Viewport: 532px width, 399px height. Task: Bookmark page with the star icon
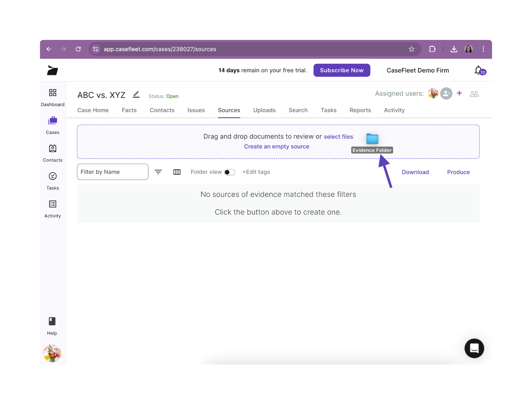[x=412, y=49]
